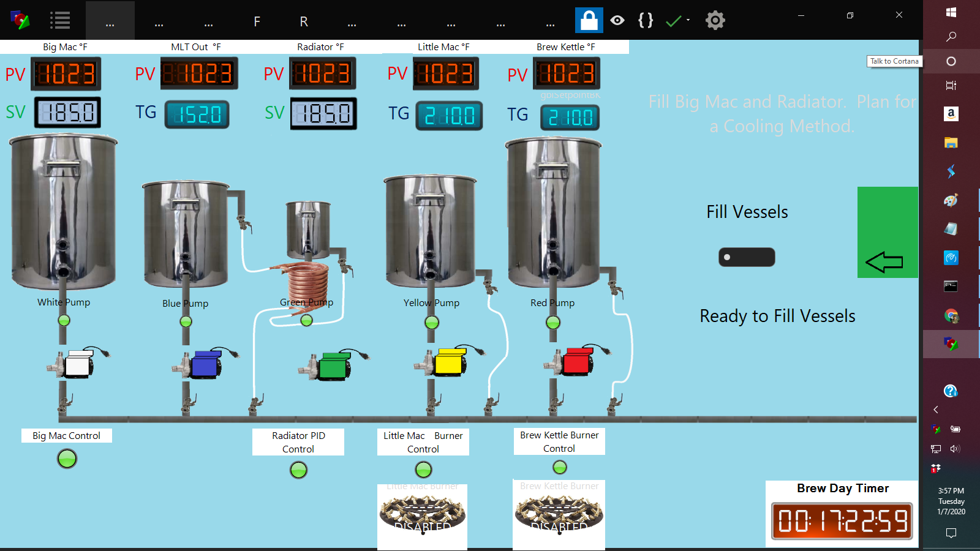This screenshot has width=980, height=551.
Task: Click the Brew Kettle TG 210.0 target display
Action: pyautogui.click(x=570, y=118)
